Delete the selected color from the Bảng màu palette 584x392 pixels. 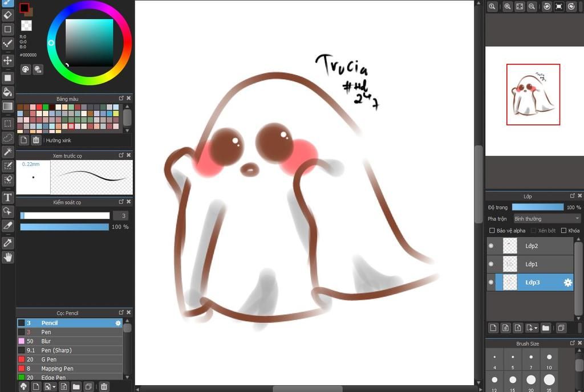(36, 140)
